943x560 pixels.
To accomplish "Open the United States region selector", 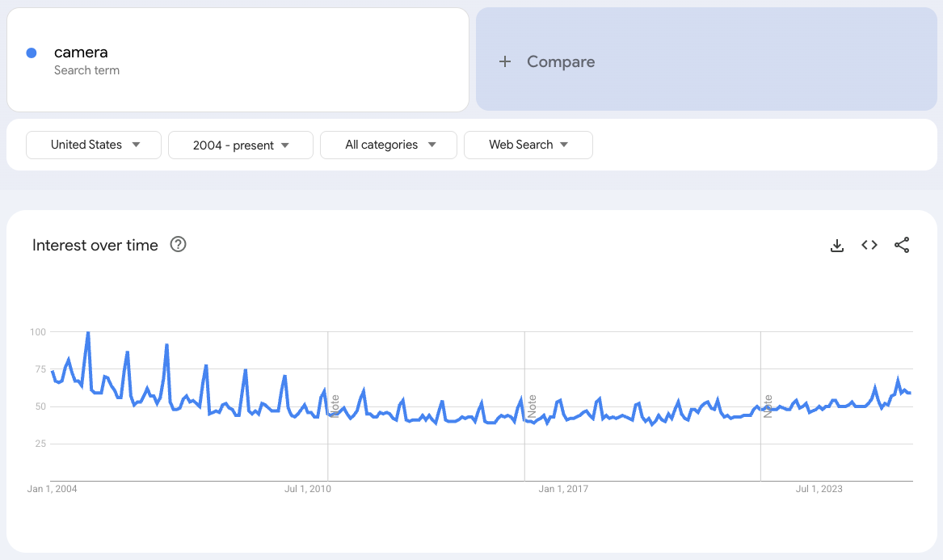I will point(93,145).
